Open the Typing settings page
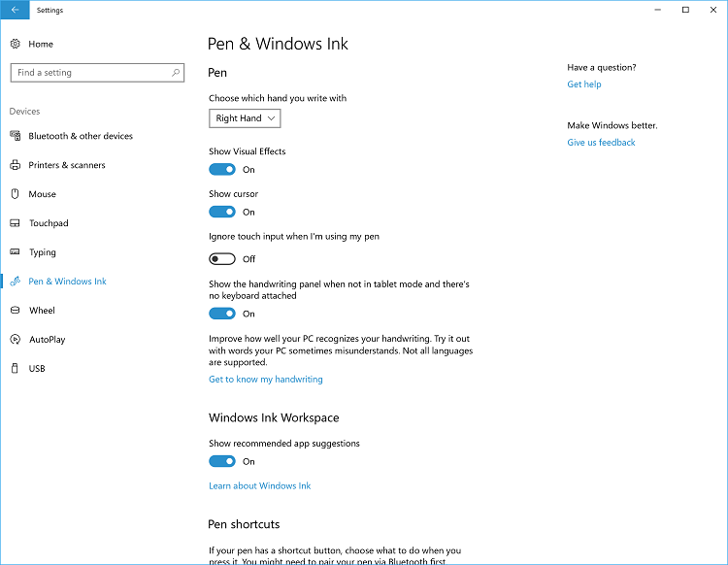Screen dimensions: 728x565 coord(43,252)
